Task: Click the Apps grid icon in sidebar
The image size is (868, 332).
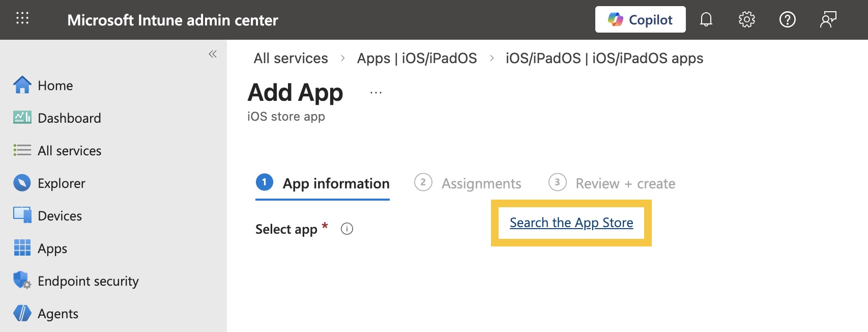Action: pos(22,248)
